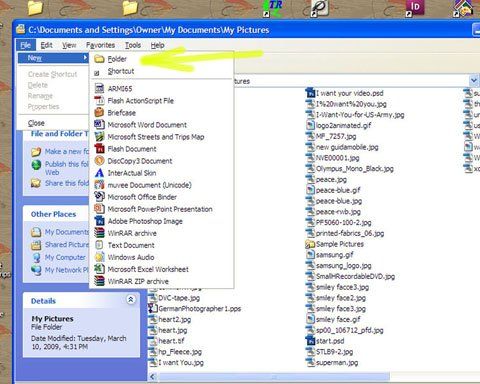480x384 pixels.
Task: Click the WinRAR archive icon
Action: 99,233
